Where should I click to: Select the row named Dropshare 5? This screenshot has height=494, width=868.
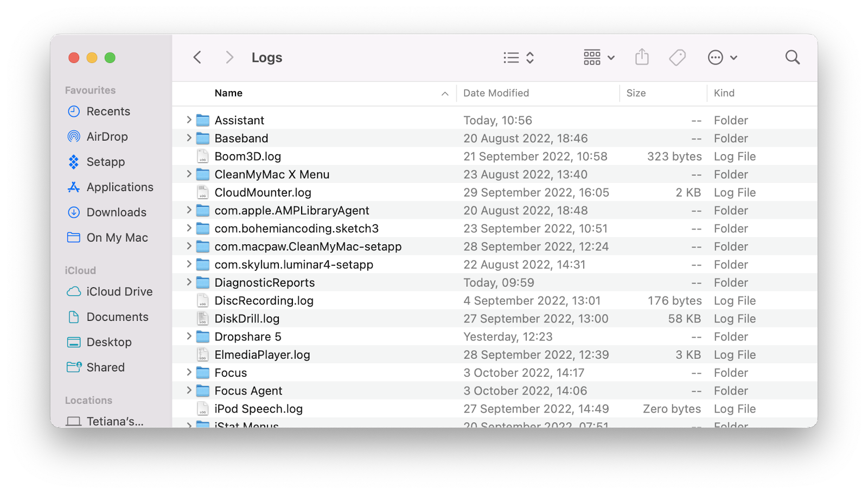(x=495, y=337)
